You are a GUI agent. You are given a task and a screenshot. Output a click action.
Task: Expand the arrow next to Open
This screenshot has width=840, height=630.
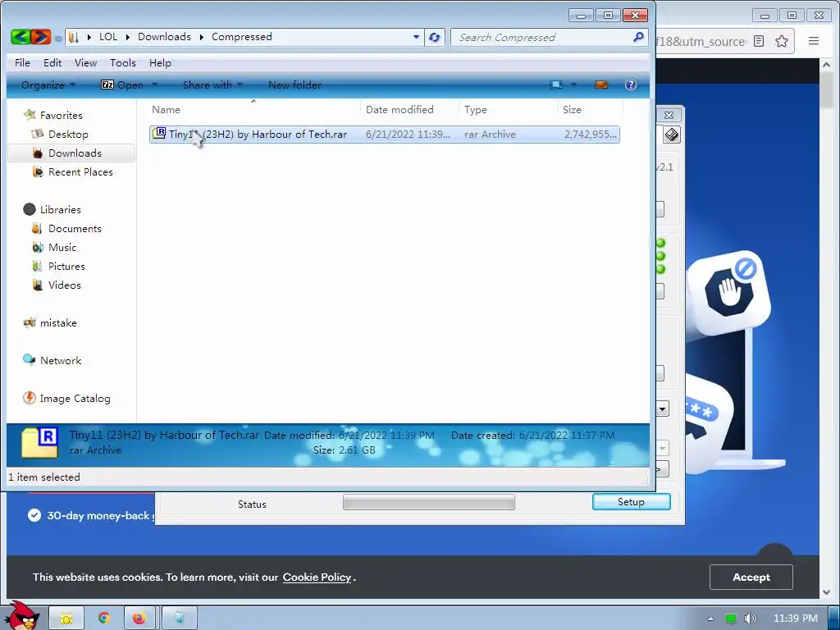pyautogui.click(x=154, y=84)
